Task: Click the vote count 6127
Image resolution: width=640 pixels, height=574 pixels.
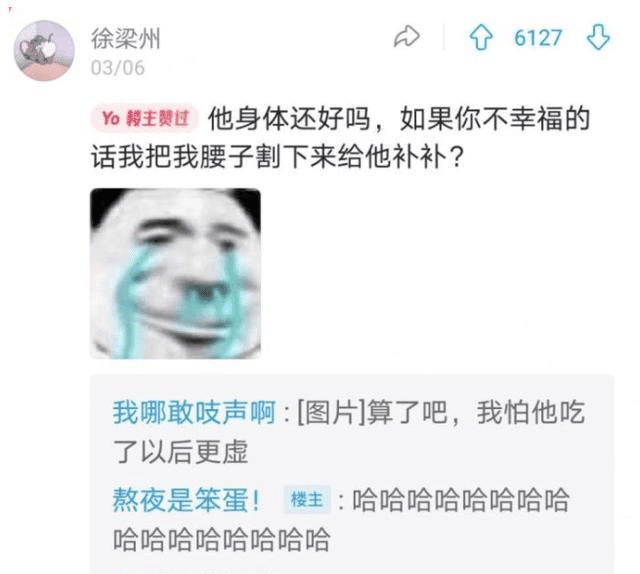Action: click(x=538, y=38)
